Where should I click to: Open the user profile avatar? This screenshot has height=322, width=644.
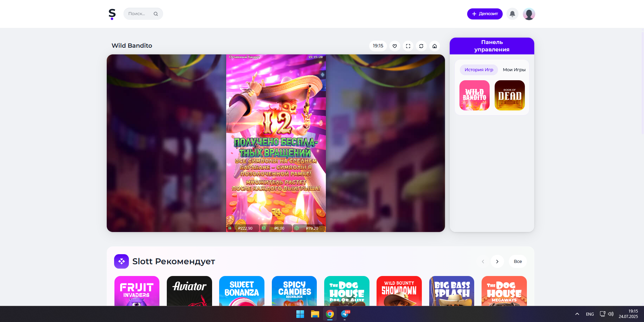point(529,14)
